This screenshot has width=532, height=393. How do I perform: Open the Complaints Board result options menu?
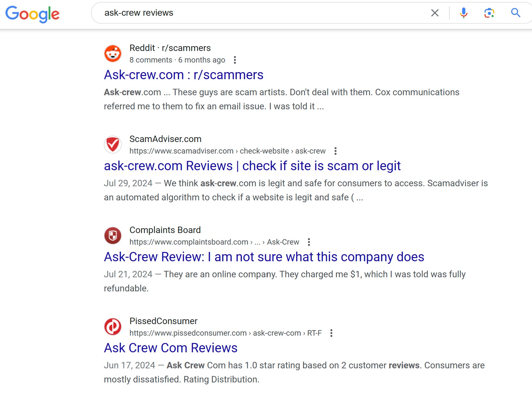pos(309,242)
